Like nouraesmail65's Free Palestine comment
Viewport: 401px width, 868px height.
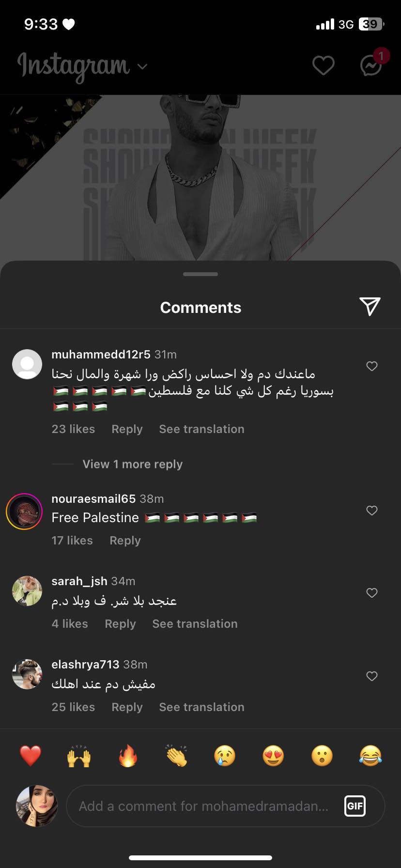coord(372,511)
